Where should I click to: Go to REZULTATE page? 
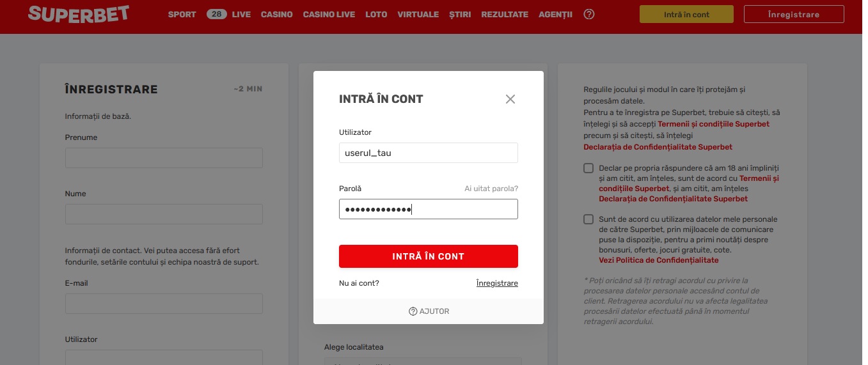click(505, 14)
